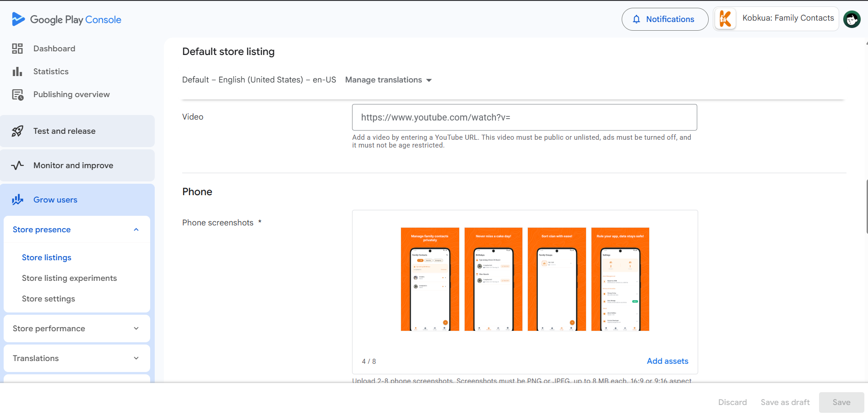Viewport: 868px width, 416px height.
Task: Select Store listings in the sidebar
Action: coord(46,257)
